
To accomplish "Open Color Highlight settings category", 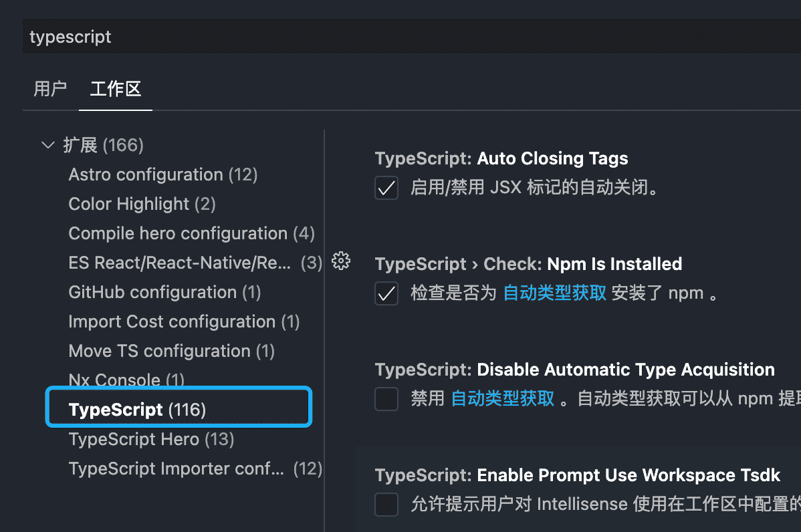I will [x=142, y=204].
